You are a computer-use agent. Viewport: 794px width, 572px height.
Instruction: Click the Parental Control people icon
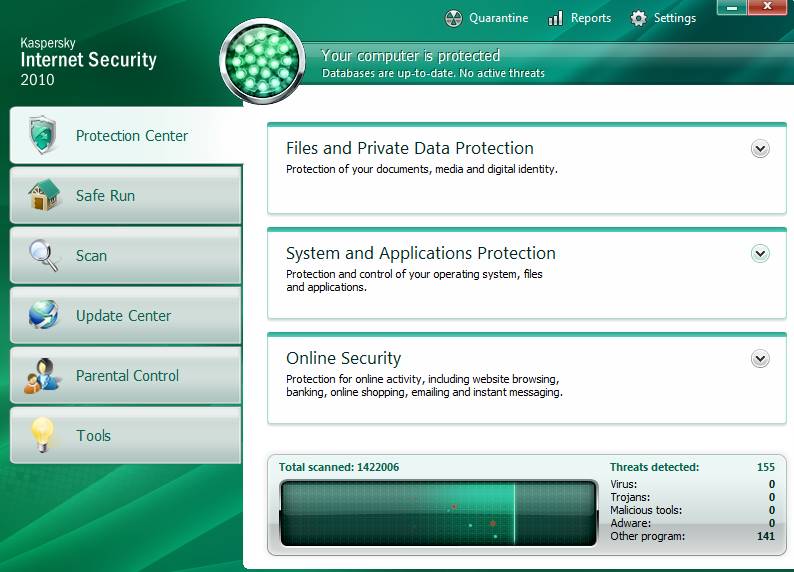coord(42,375)
